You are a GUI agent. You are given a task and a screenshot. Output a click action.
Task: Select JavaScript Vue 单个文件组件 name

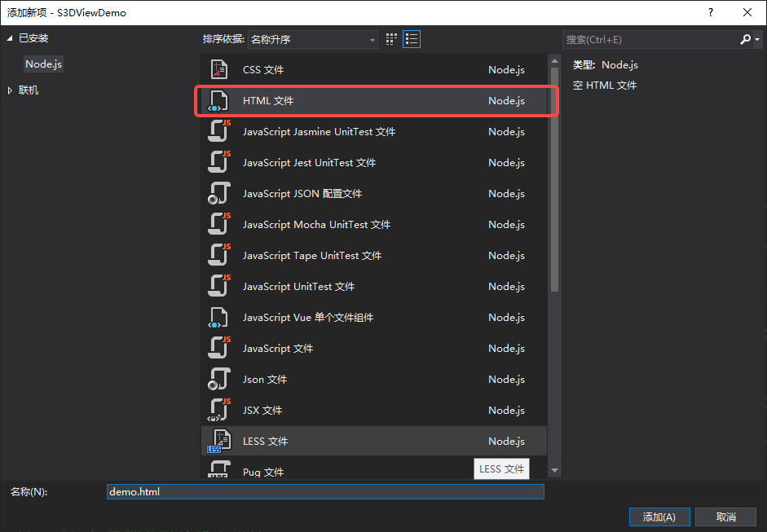tap(307, 318)
